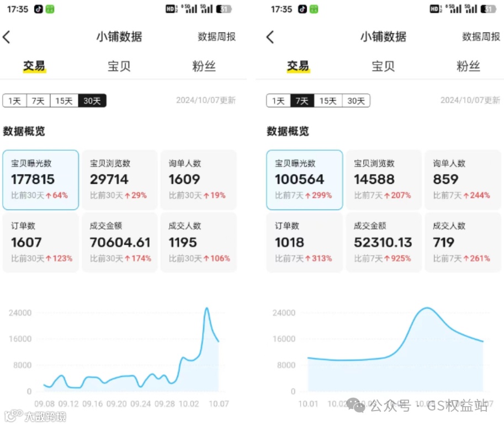Tap 数据概览 heading on left screen
This screenshot has height=426, width=504.
(x=24, y=131)
